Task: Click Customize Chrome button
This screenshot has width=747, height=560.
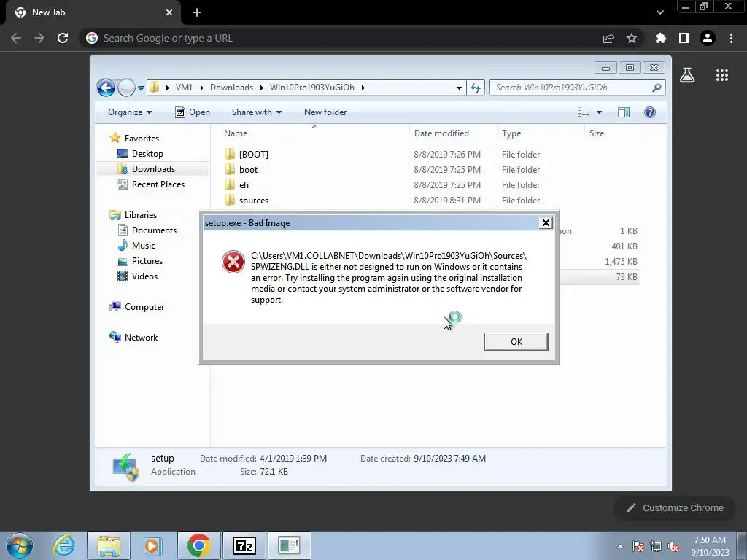Action: click(676, 508)
